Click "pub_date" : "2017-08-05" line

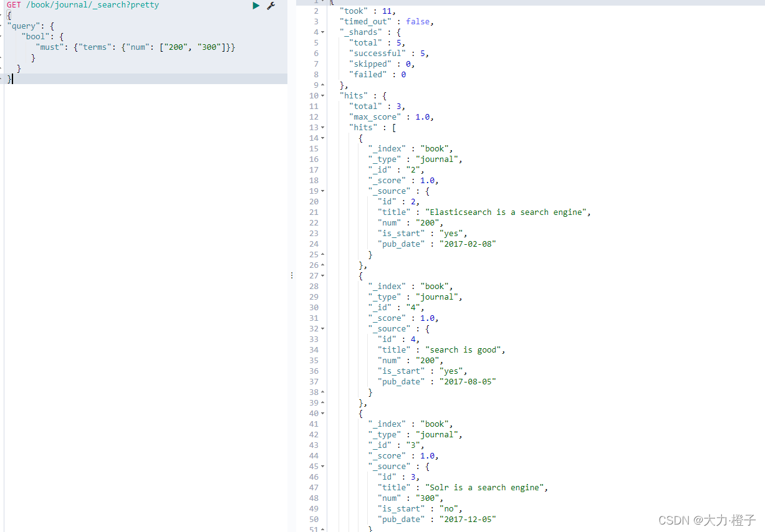pos(437,382)
